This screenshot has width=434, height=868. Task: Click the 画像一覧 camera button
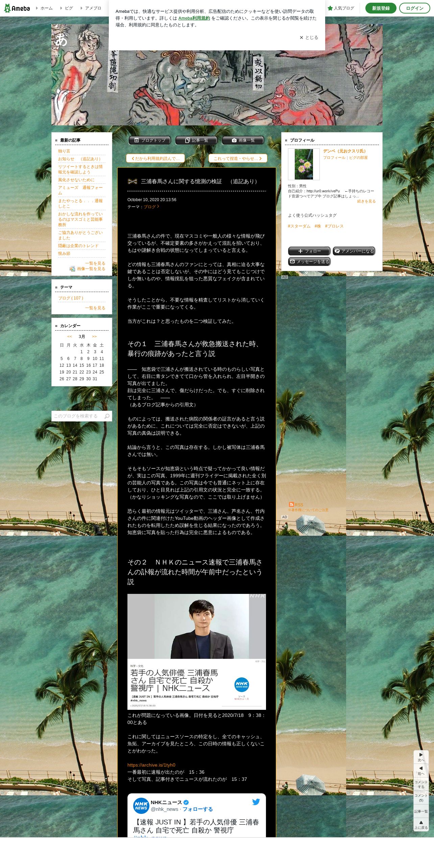(x=243, y=140)
